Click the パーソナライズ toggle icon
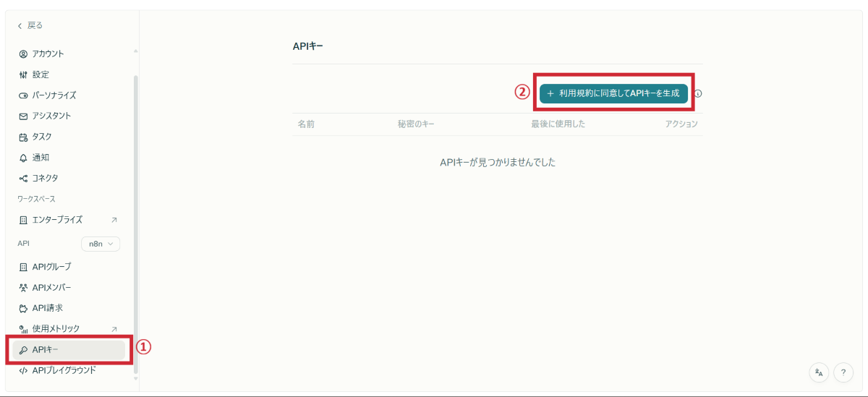Image resolution: width=868 pixels, height=397 pixels. click(x=23, y=95)
